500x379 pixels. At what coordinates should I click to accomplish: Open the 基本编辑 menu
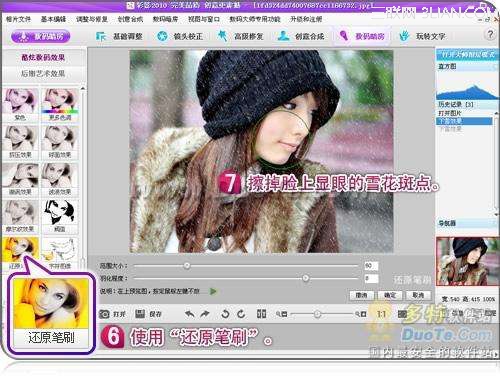coord(53,19)
